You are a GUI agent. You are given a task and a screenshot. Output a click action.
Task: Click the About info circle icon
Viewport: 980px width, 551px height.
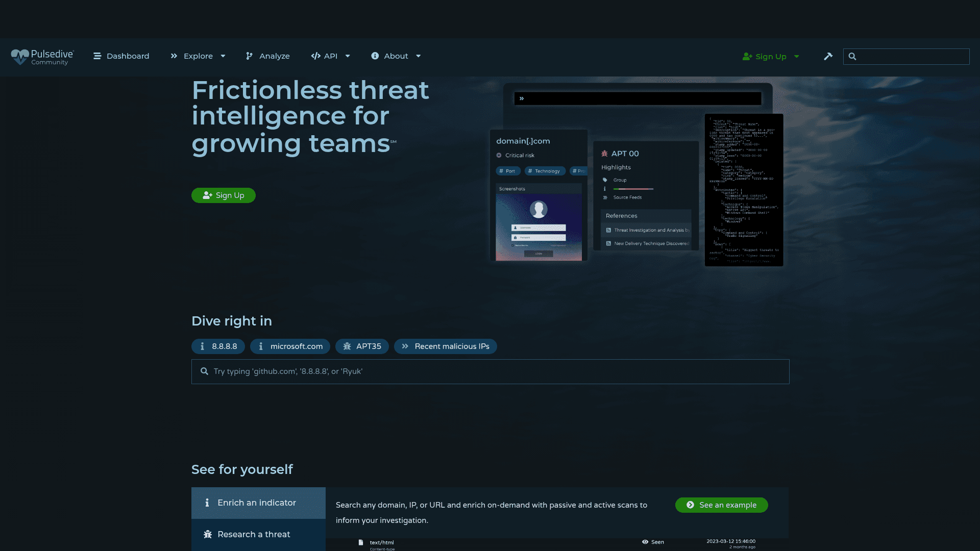pyautogui.click(x=375, y=56)
